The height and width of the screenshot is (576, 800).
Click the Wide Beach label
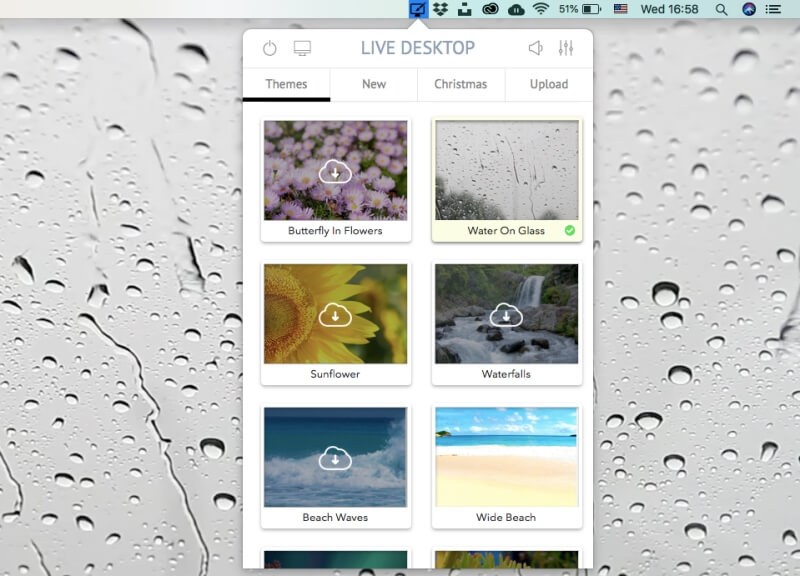coord(506,517)
